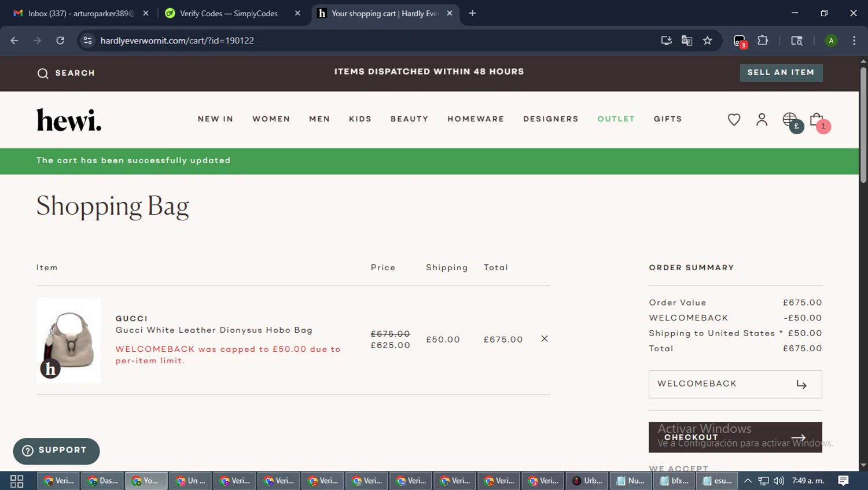Remove the Gucci bag from the cart

point(545,339)
